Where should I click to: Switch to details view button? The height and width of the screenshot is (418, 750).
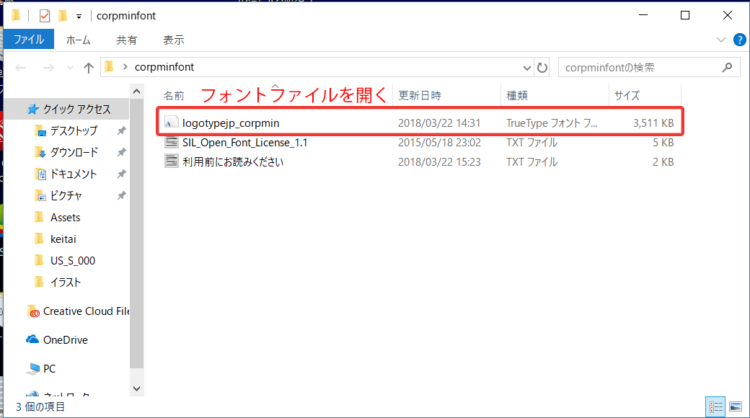pos(716,406)
